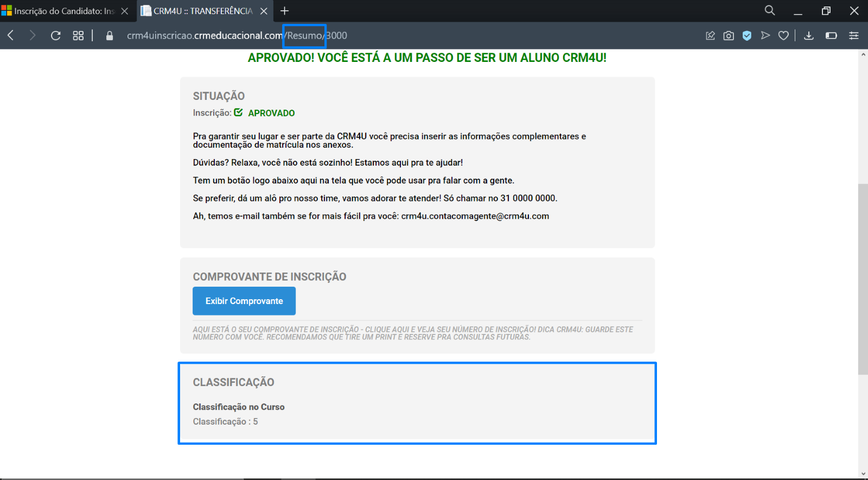The image size is (868, 480).
Task: Bookmark page with heart icon
Action: 783,36
